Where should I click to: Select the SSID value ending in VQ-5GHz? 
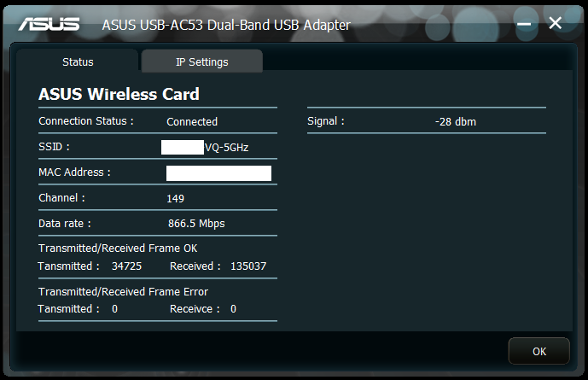pyautogui.click(x=205, y=147)
